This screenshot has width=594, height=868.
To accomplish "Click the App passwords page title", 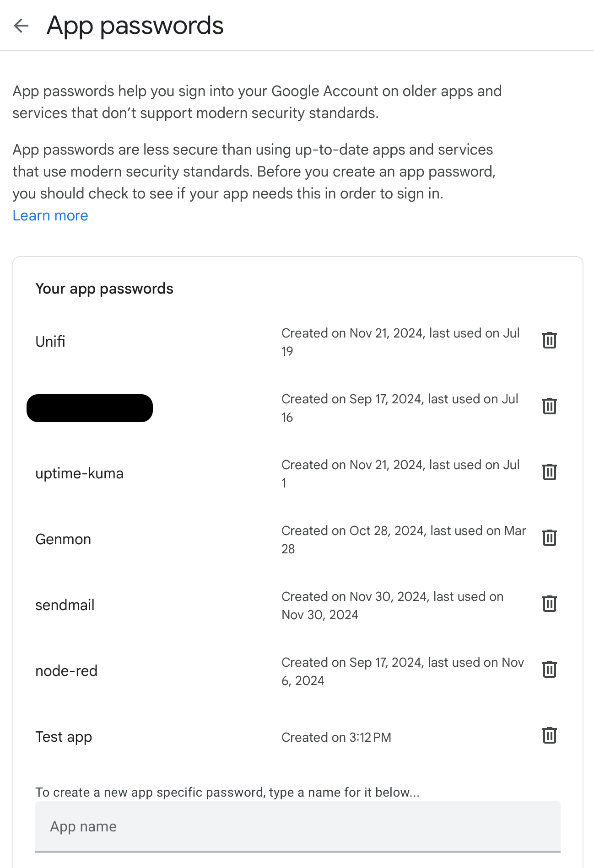I will (x=135, y=26).
